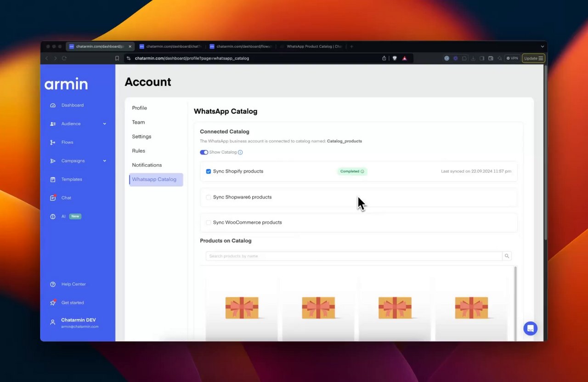Click the products list scrollbar
This screenshot has width=588, height=382.
click(515, 303)
